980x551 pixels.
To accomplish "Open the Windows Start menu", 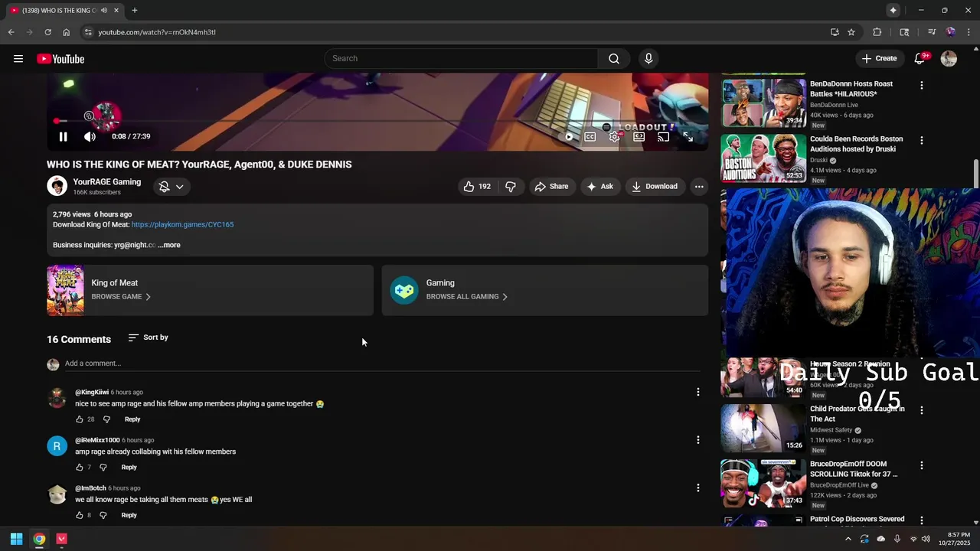I will coord(16,539).
